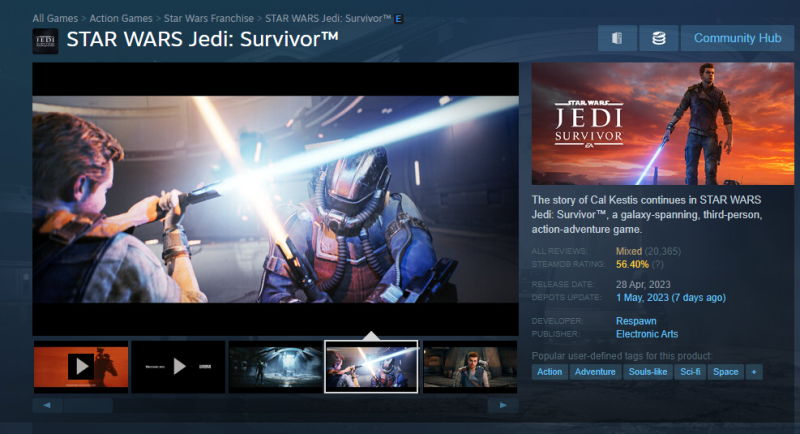The width and height of the screenshot is (800, 434).
Task: Click the main lightsaber duel screenshot
Action: click(x=276, y=199)
